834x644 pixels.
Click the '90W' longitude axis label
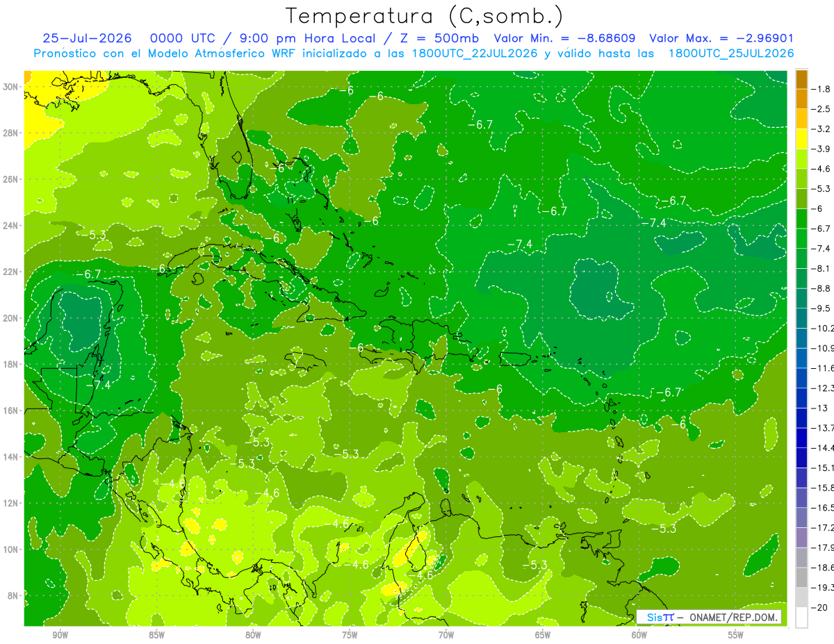pos(60,635)
